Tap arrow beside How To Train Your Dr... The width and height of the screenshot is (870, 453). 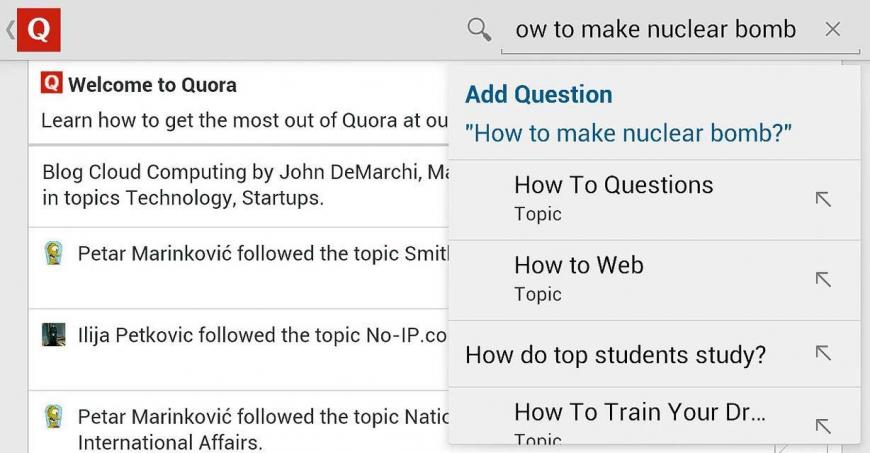tap(823, 425)
